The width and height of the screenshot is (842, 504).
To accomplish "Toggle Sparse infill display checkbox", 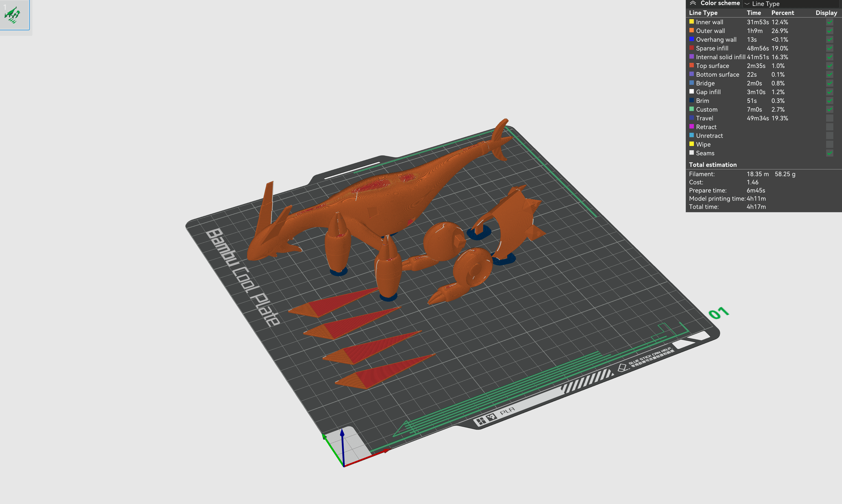I will [x=829, y=48].
